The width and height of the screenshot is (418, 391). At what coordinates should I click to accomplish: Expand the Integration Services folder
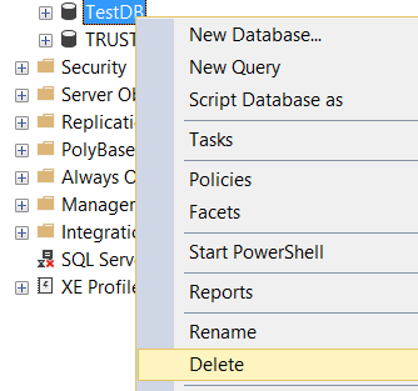pyautogui.click(x=22, y=233)
